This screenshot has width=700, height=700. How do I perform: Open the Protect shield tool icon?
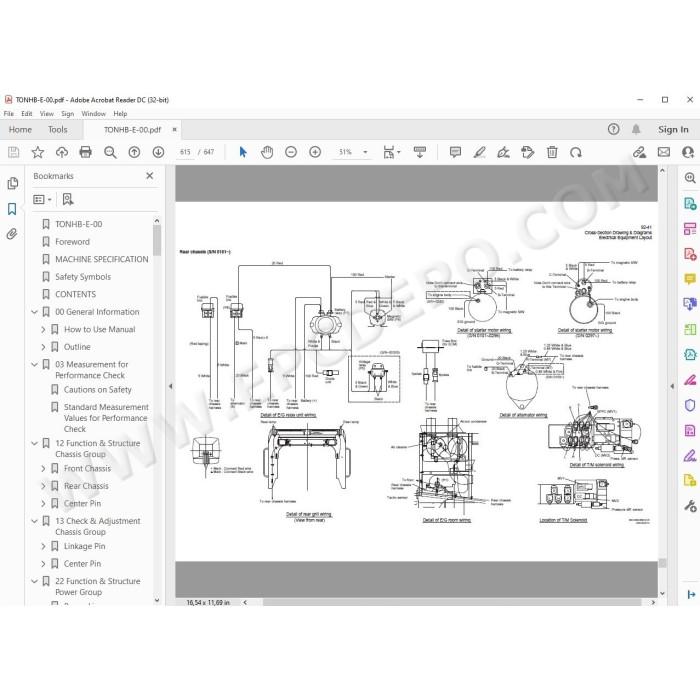click(x=690, y=405)
